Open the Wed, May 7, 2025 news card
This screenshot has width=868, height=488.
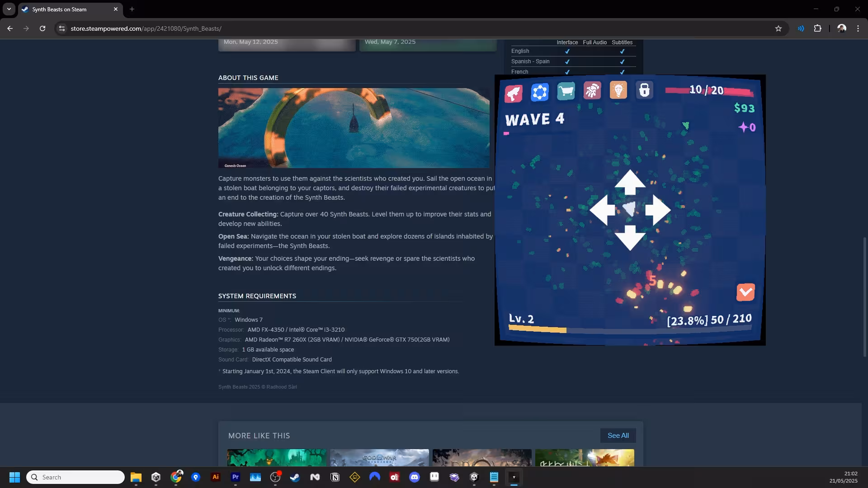[x=428, y=45]
